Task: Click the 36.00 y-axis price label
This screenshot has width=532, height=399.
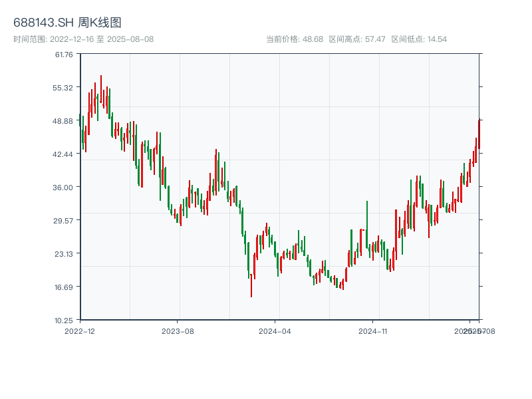Action: click(65, 188)
